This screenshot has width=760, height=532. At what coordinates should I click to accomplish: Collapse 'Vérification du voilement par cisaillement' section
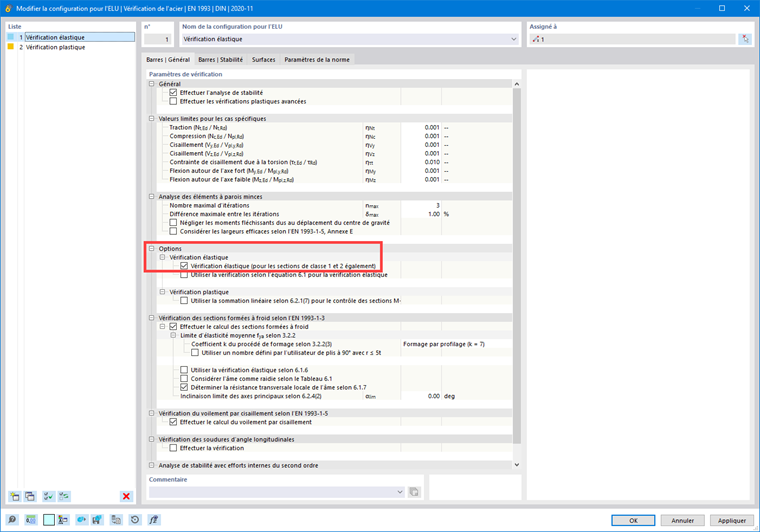pos(152,413)
